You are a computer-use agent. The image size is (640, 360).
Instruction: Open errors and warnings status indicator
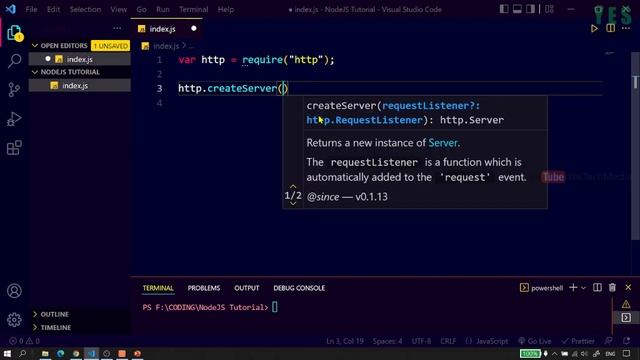pos(24,341)
